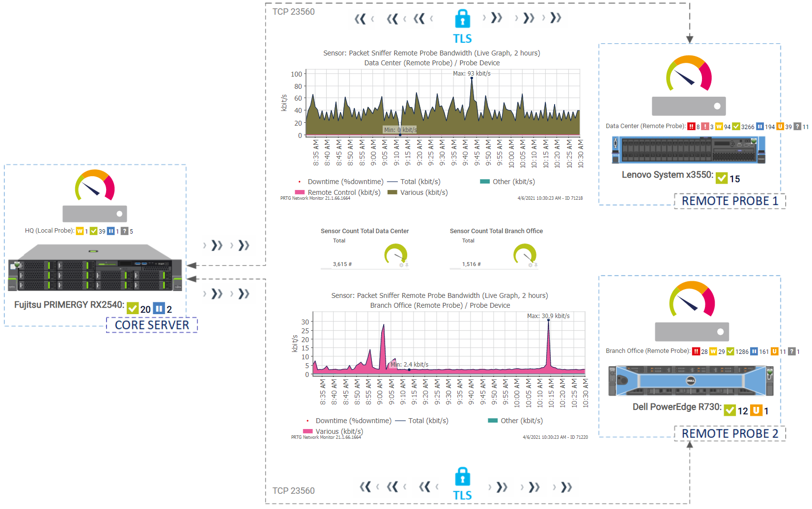Click the Max 93 kbit/s peak marker
The width and height of the screenshot is (812, 509).
[472, 78]
